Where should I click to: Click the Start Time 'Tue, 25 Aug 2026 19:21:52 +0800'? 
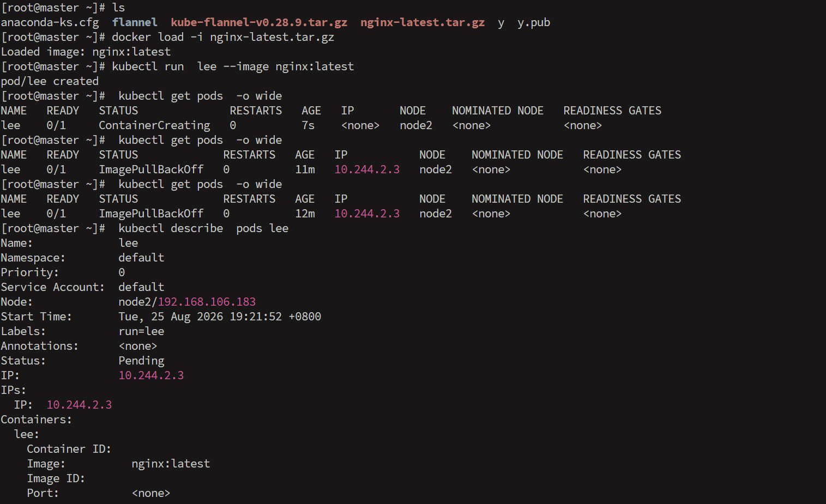coord(220,317)
